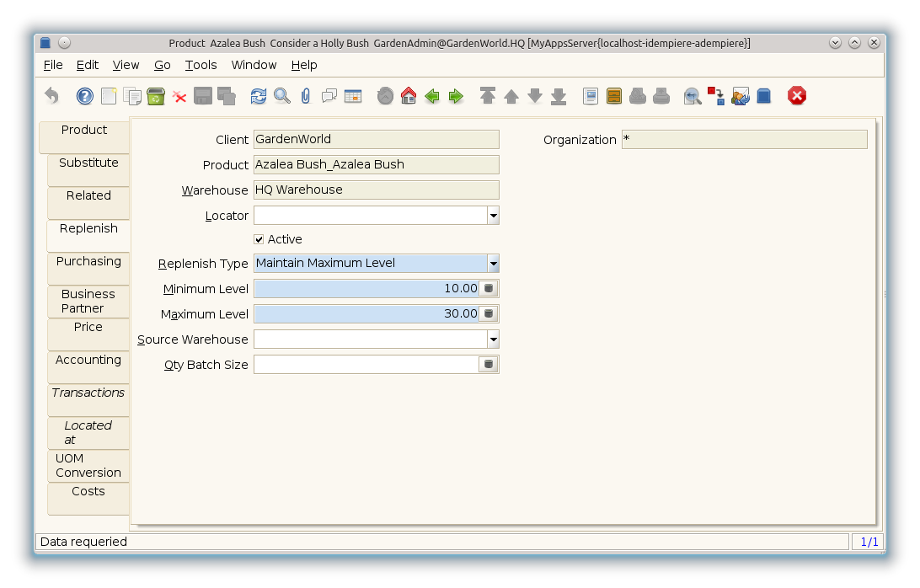Click the Refresh toolbar icon
The height and width of the screenshot is (588, 920).
[259, 96]
